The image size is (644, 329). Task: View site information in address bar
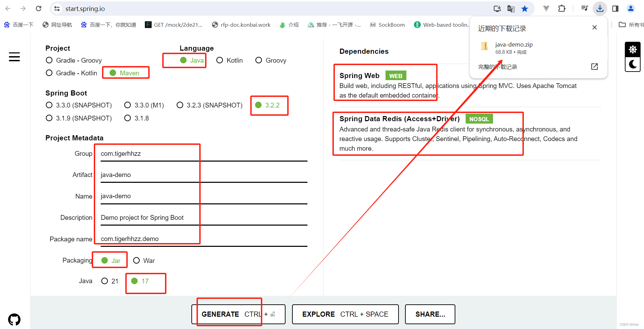pos(57,9)
